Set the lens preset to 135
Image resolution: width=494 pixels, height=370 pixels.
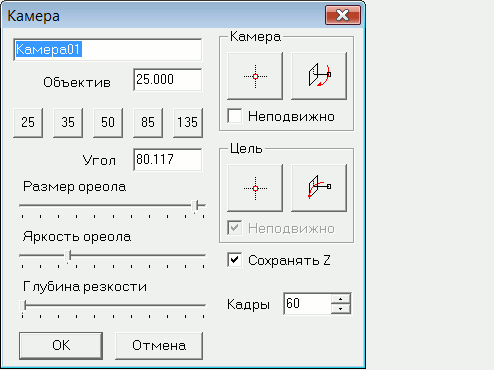(x=188, y=122)
